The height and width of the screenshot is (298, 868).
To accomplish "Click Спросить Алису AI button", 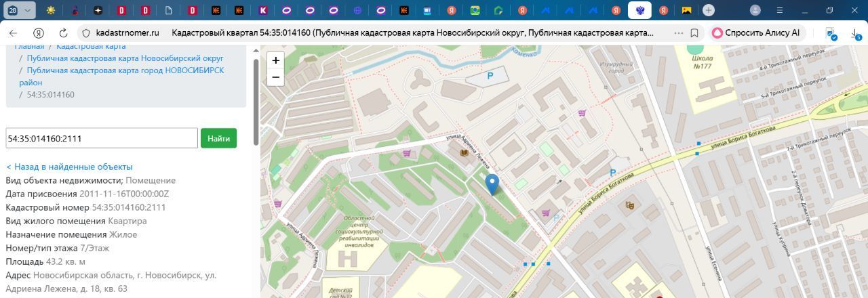I will (x=756, y=33).
